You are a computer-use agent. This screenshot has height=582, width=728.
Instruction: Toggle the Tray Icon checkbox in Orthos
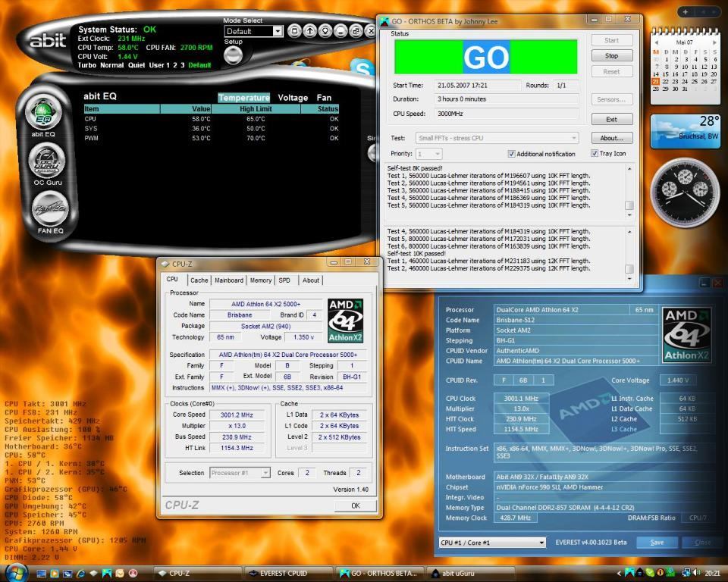tap(595, 153)
